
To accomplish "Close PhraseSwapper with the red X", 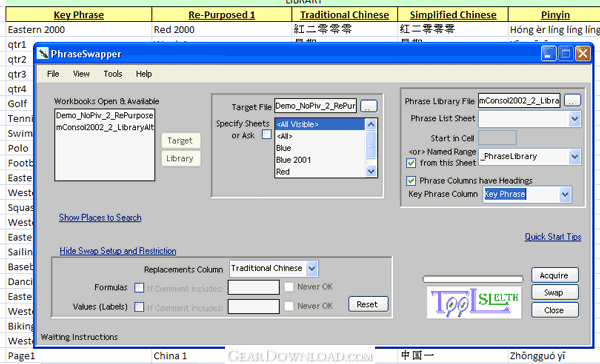I will pos(583,54).
